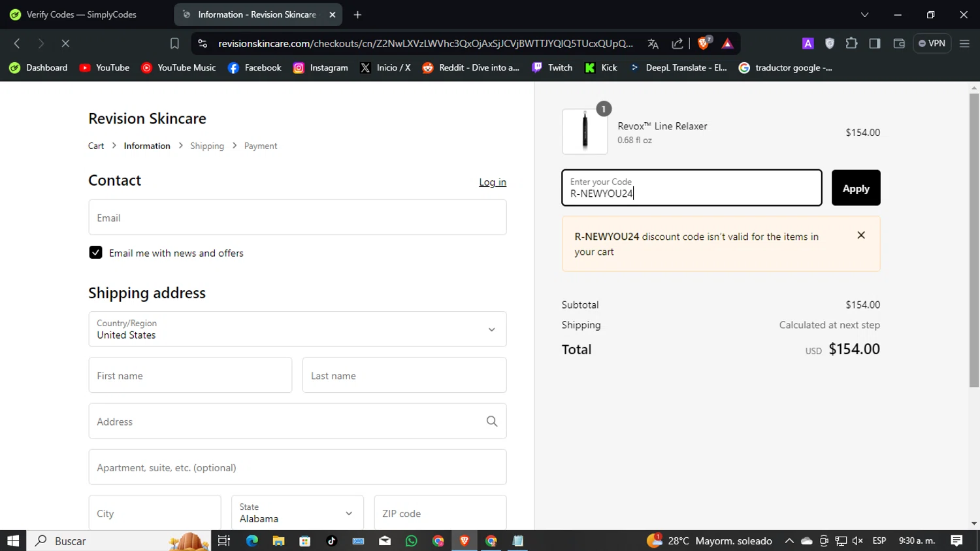Open TikTok from the taskbar
The image size is (980, 551).
pyautogui.click(x=331, y=541)
